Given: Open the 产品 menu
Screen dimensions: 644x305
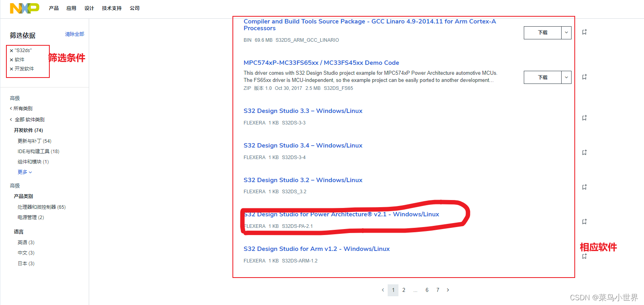Looking at the screenshot, I should coord(54,8).
